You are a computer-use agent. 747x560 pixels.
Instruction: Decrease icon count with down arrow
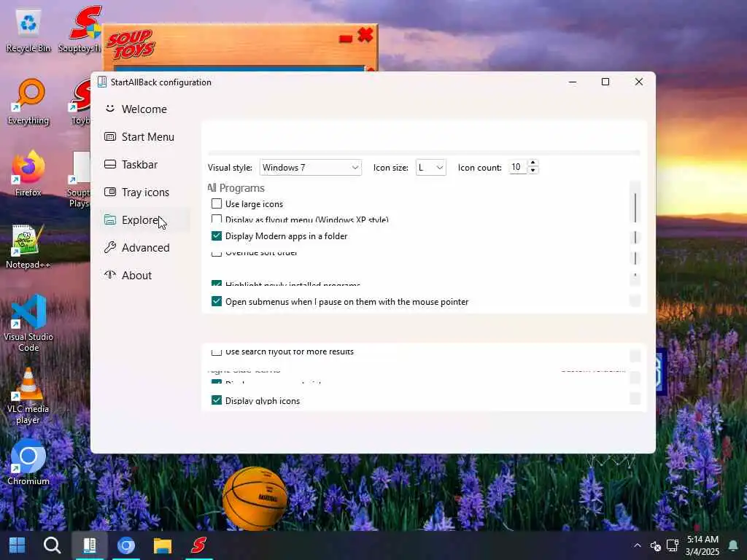[x=533, y=171]
